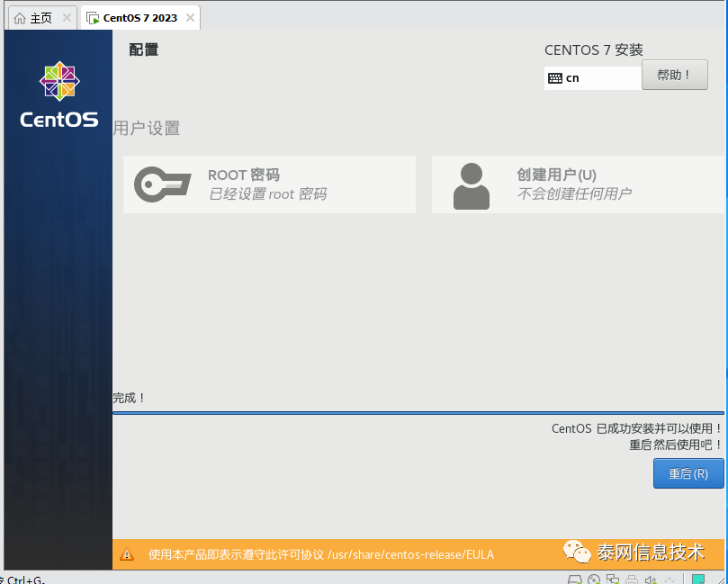Viewport: 728px width, 584px height.
Task: Click the CentOS 已成功安装并可以使用 message
Action: click(636, 428)
